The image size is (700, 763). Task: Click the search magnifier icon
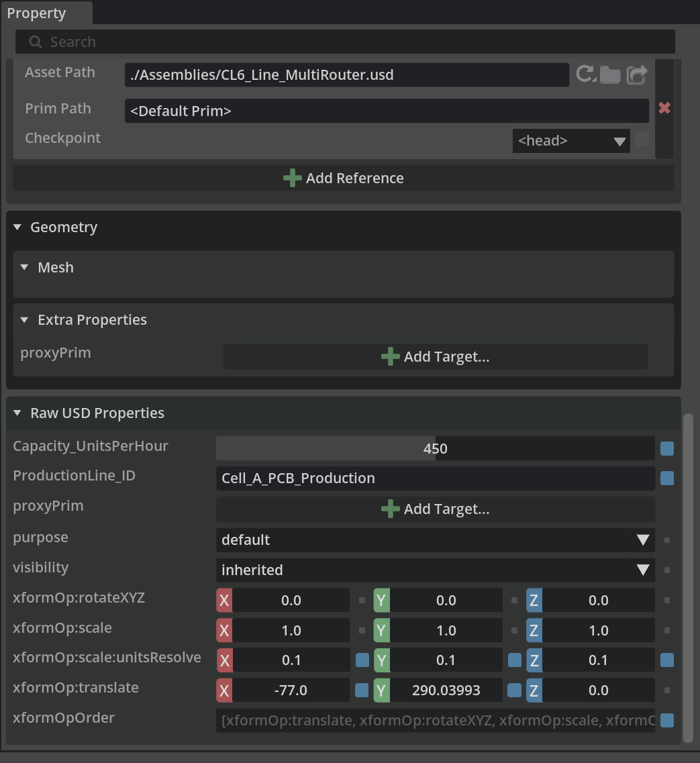pyautogui.click(x=36, y=42)
